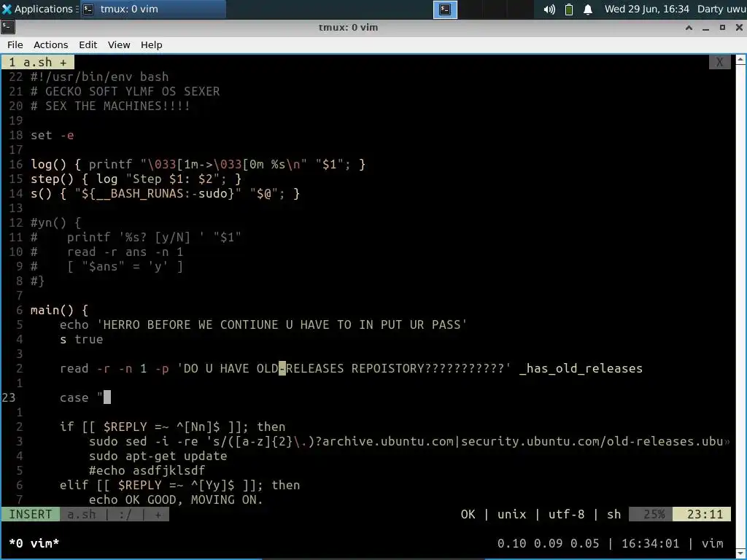Select the tmux window '*0 vim*'
The width and height of the screenshot is (747, 560).
pyautogui.click(x=34, y=543)
